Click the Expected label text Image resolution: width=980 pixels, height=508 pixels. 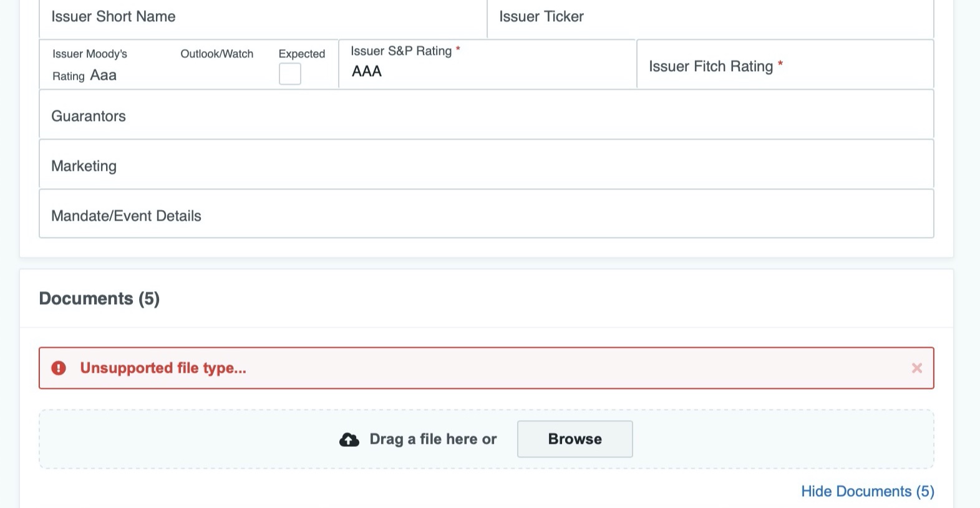tap(302, 54)
